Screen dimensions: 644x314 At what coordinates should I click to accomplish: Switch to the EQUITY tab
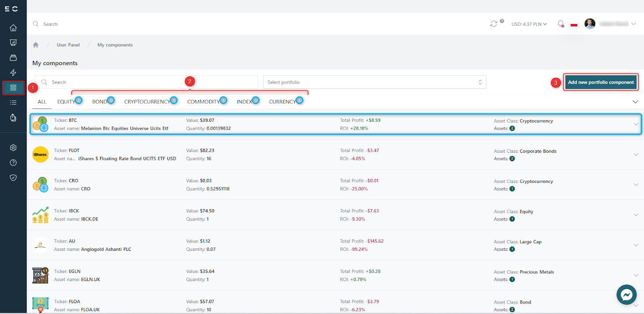(66, 102)
